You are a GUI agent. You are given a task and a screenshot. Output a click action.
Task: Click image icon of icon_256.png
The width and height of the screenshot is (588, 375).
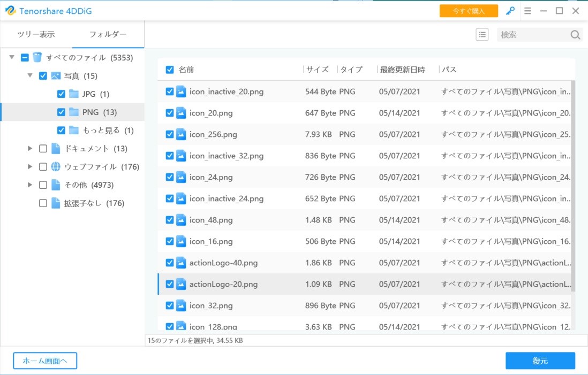pos(181,134)
